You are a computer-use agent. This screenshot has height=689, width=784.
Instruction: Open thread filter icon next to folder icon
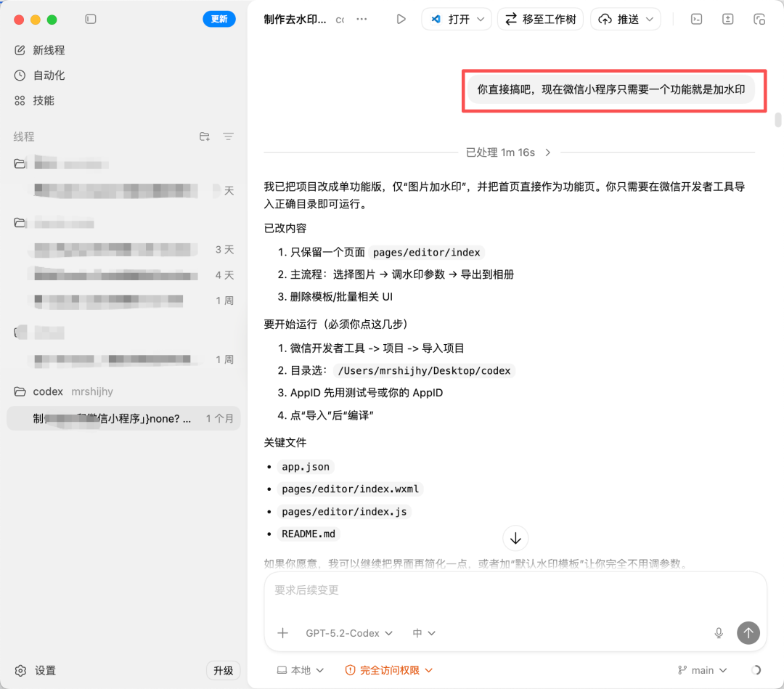[x=228, y=136]
